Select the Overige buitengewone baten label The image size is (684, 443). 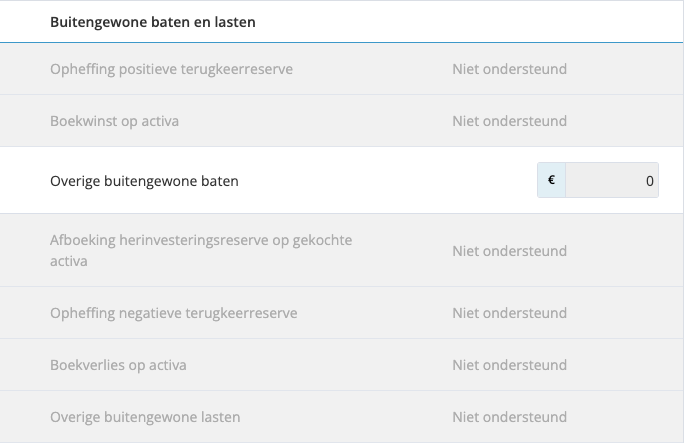pyautogui.click(x=144, y=181)
